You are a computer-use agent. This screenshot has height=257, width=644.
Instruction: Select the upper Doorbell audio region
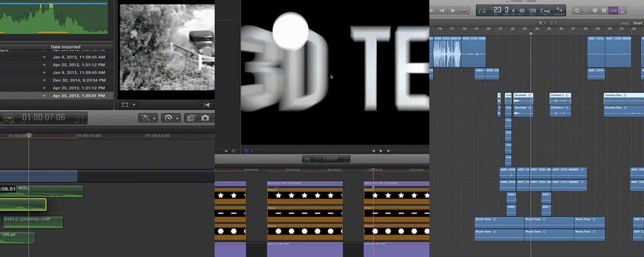tap(523, 98)
